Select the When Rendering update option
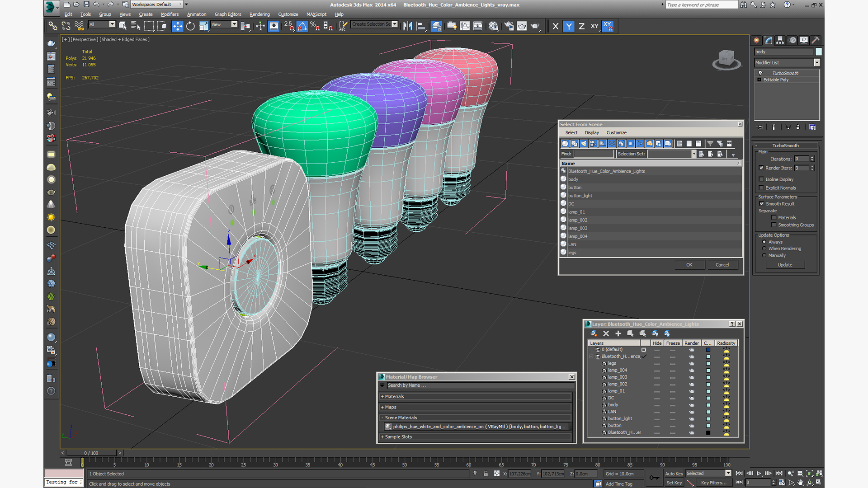Image resolution: width=868 pixels, height=488 pixels. 764,249
